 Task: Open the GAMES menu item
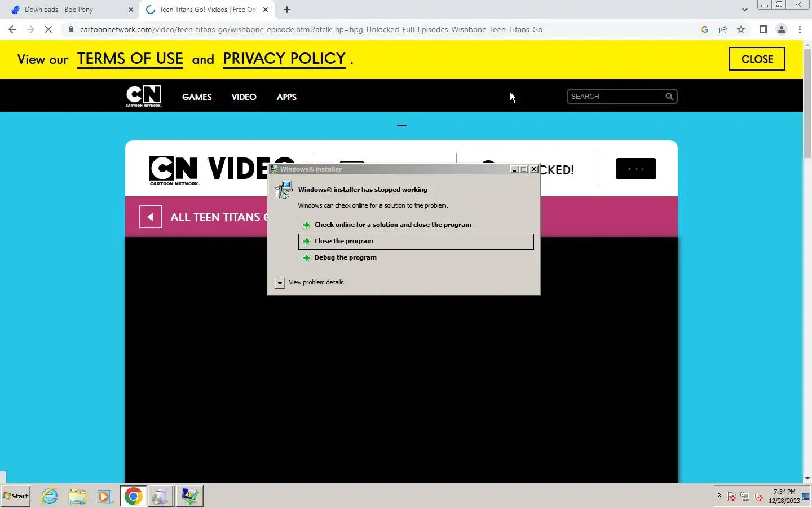click(197, 97)
